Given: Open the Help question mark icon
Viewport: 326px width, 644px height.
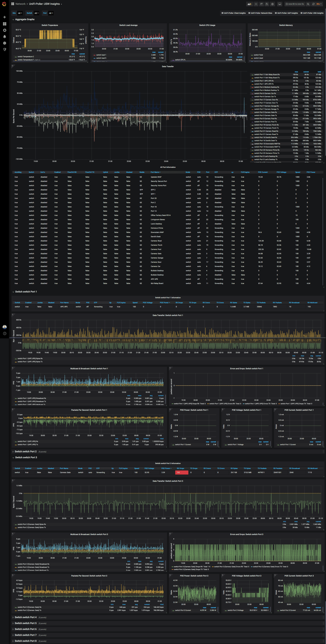Looking at the screenshot, I should pos(4,334).
